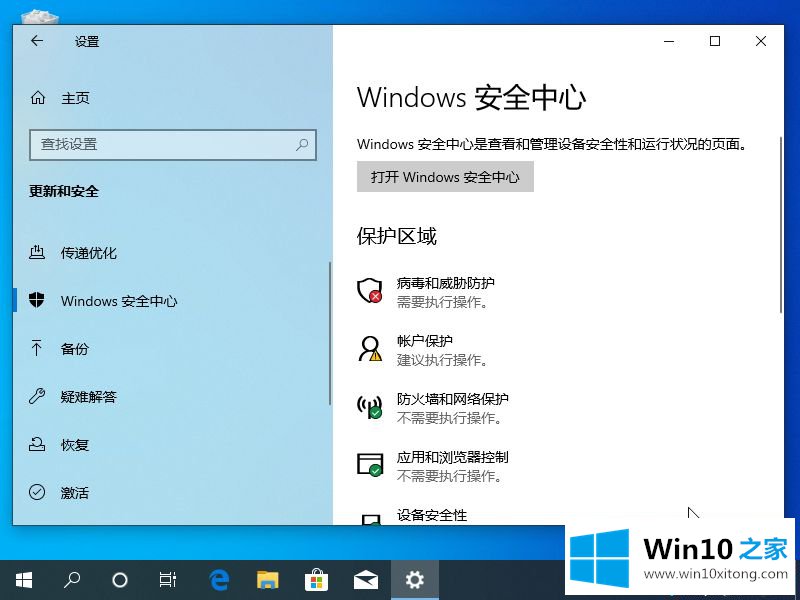Go back with the arrow in Settings
The width and height of the screenshot is (800, 600).
click(37, 41)
